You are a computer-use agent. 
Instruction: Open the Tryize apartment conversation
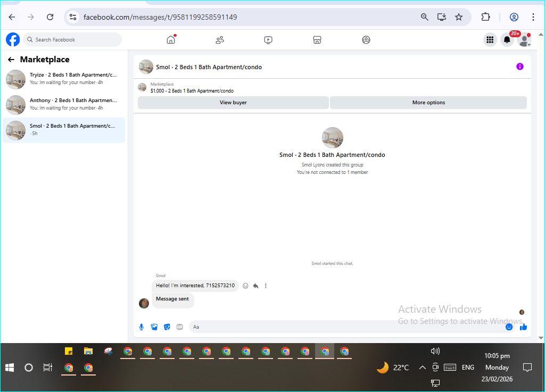pyautogui.click(x=64, y=79)
